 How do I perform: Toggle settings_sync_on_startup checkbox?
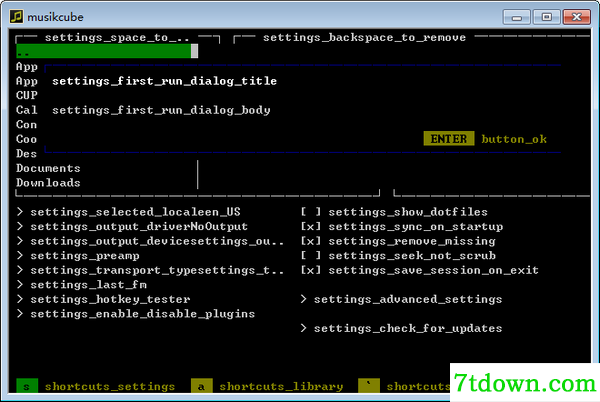(310, 226)
